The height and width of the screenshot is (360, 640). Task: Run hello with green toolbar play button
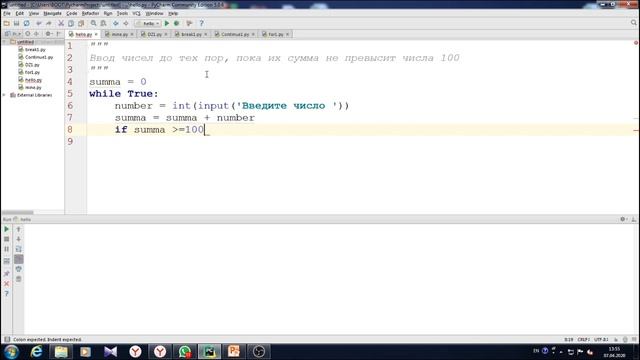click(167, 24)
